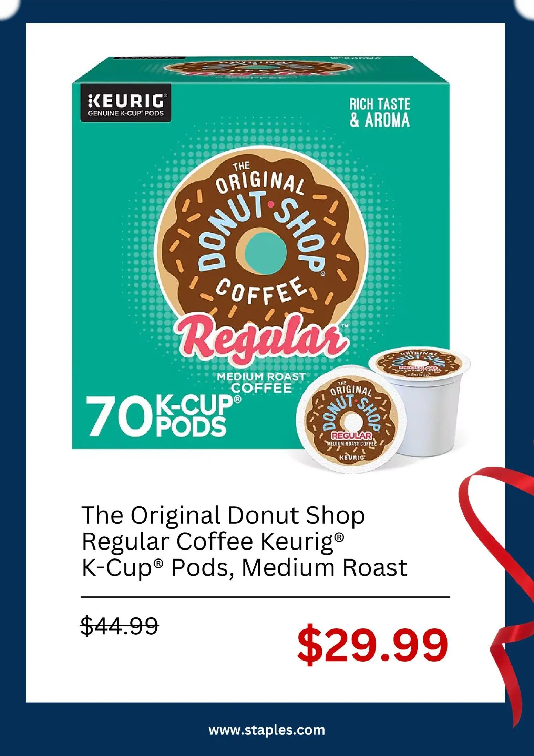The width and height of the screenshot is (534, 756).
Task: Click the product title The Original Donut Shop
Action: tap(223, 515)
